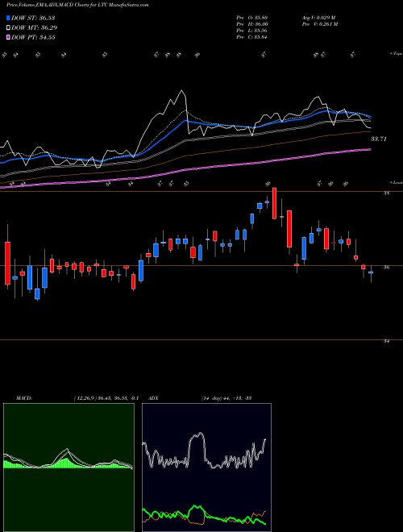Click the MACD heading label
This screenshot has width=403, height=532.
tap(24, 398)
